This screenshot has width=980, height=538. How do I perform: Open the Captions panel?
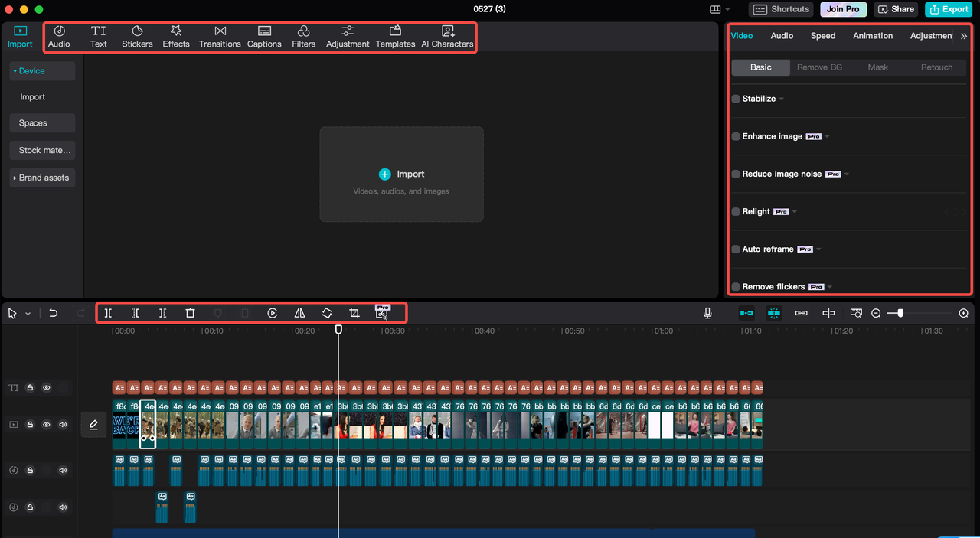[264, 37]
